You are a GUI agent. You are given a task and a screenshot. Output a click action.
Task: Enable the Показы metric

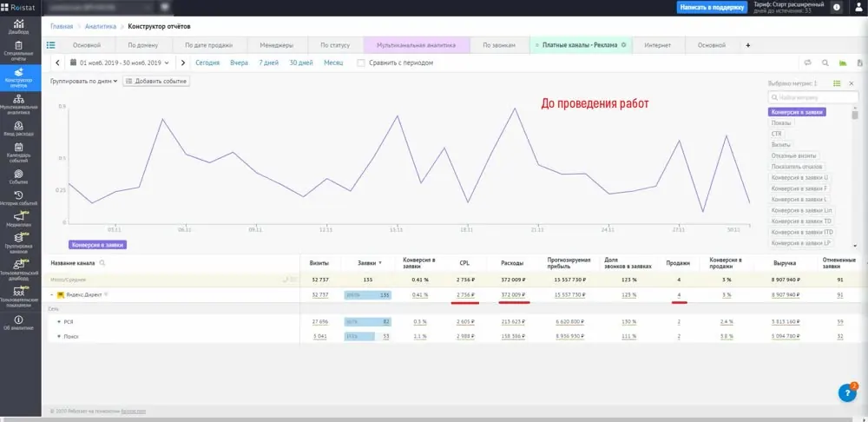[x=781, y=123]
